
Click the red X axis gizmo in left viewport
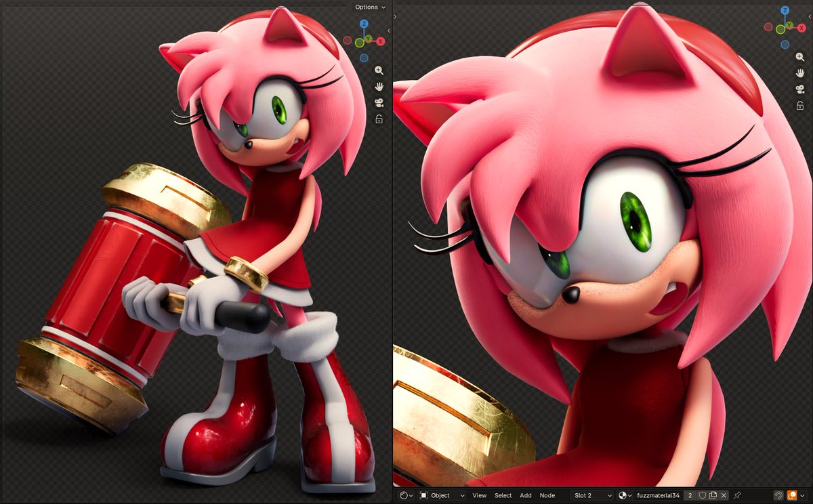point(381,41)
